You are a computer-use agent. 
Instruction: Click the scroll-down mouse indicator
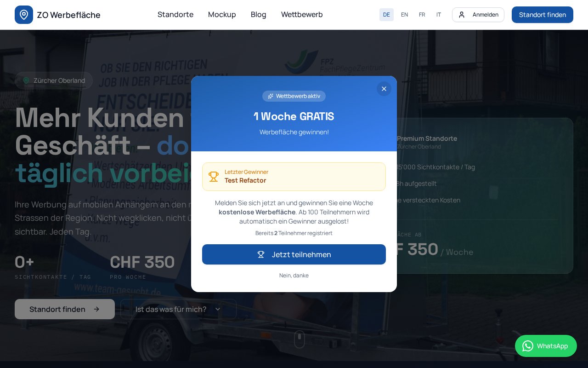pos(300,339)
